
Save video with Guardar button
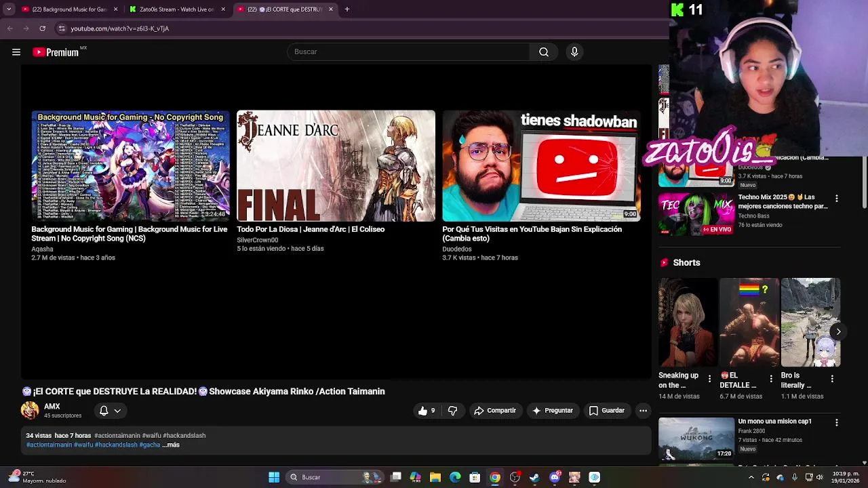coord(606,410)
